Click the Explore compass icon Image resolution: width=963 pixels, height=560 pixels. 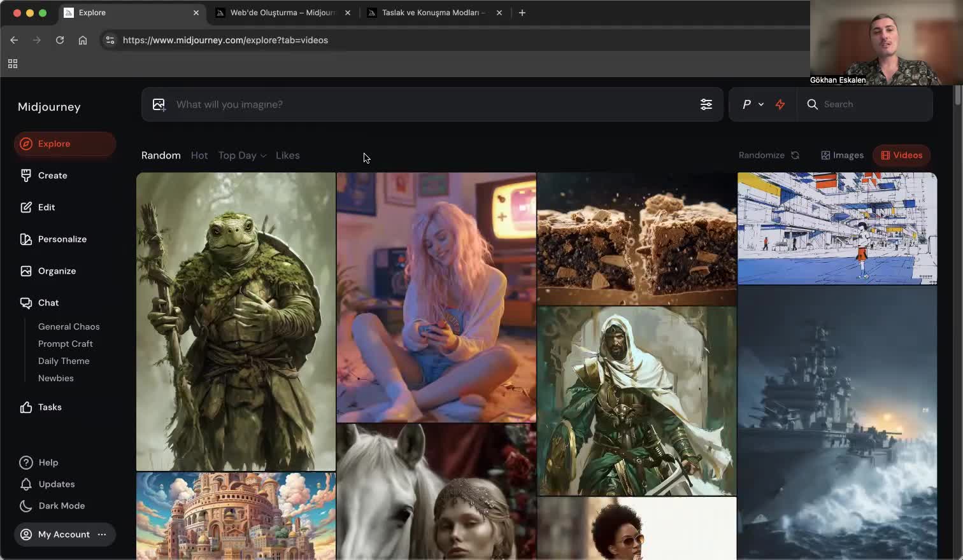point(26,144)
